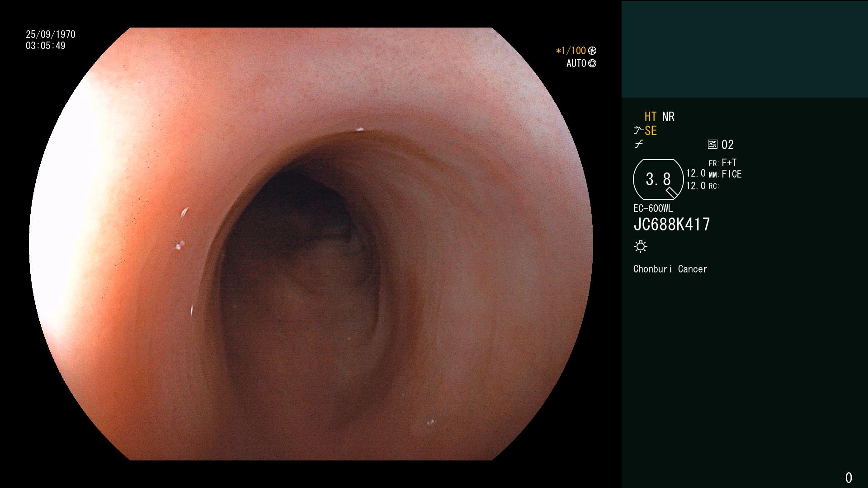868x488 pixels.
Task: Click the lower 12.0 value
Action: 696,186
